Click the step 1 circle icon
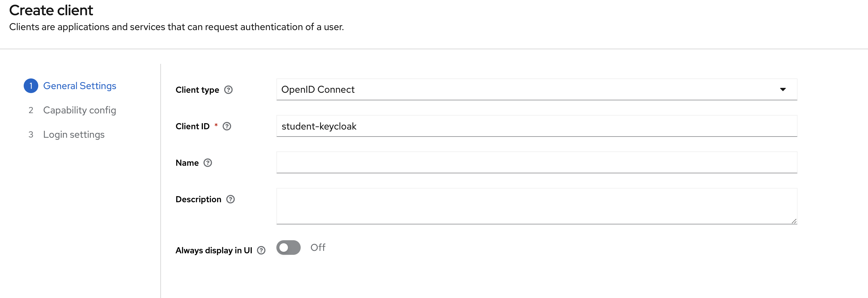 [x=31, y=86]
